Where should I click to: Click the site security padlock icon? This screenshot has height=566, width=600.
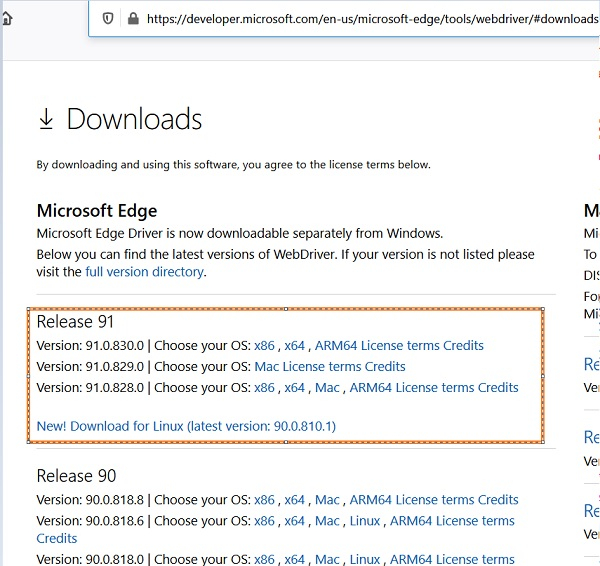pos(133,18)
